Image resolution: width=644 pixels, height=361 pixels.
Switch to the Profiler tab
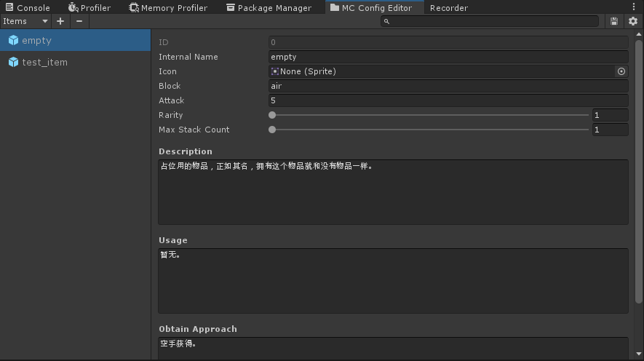pyautogui.click(x=90, y=8)
